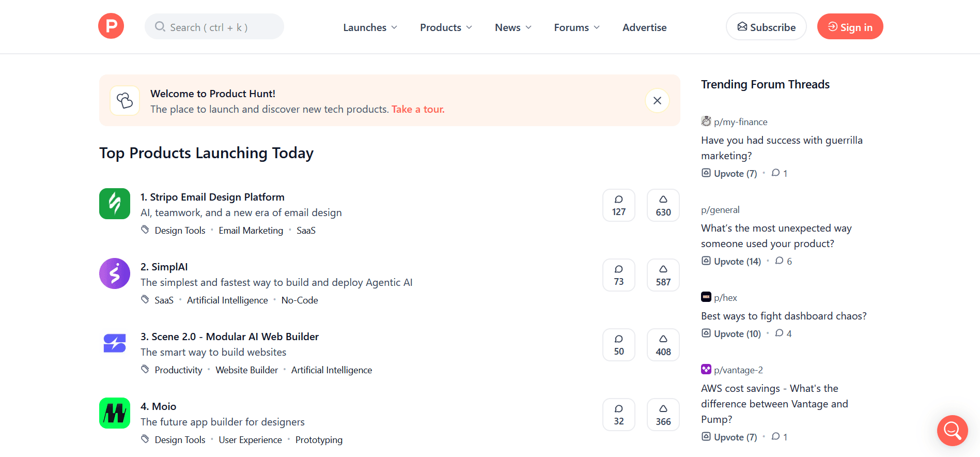
Task: Select Stripo's Design Tools tag
Action: [x=180, y=231]
